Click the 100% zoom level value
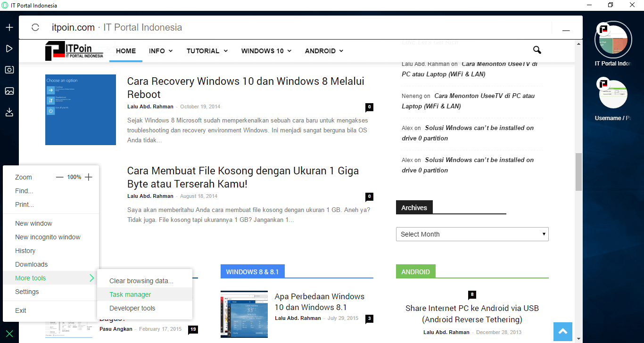This screenshot has width=644, height=343. 74,177
